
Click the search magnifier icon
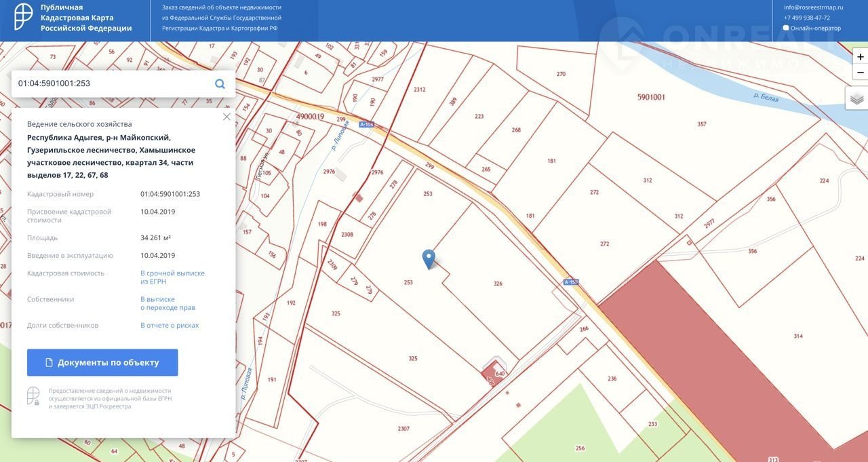click(220, 84)
